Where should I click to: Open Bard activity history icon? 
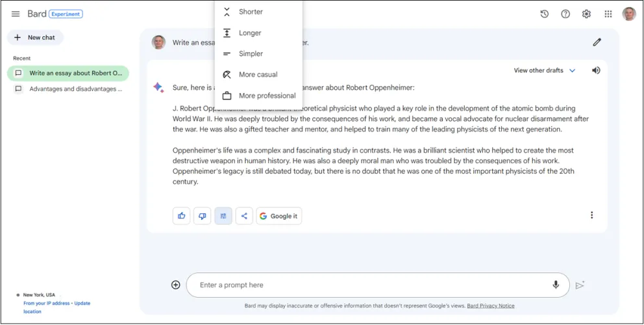pyautogui.click(x=545, y=14)
